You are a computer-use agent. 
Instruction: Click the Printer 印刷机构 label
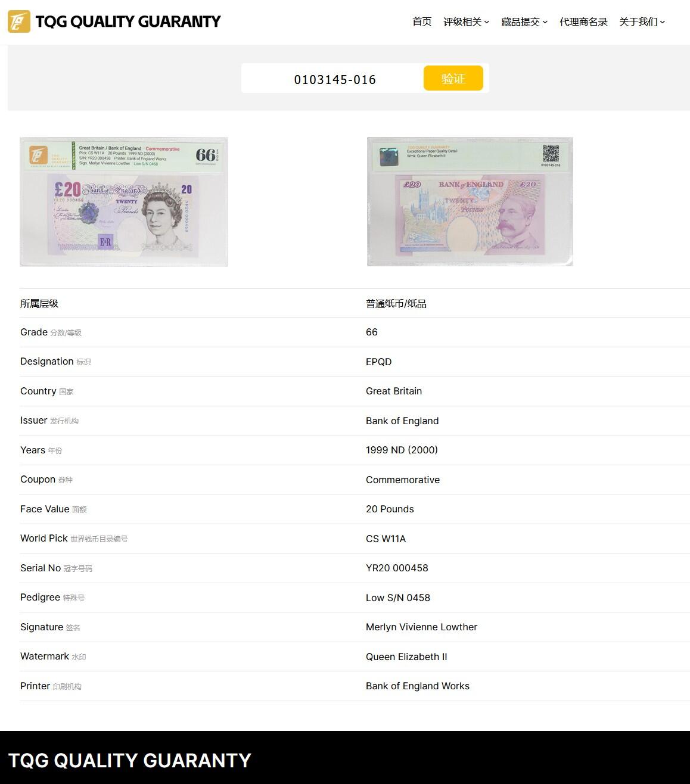pos(51,686)
